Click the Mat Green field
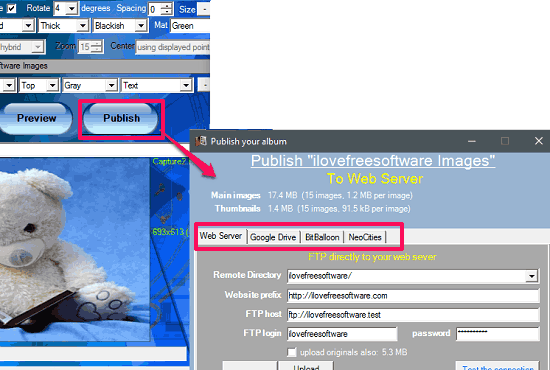 190,26
